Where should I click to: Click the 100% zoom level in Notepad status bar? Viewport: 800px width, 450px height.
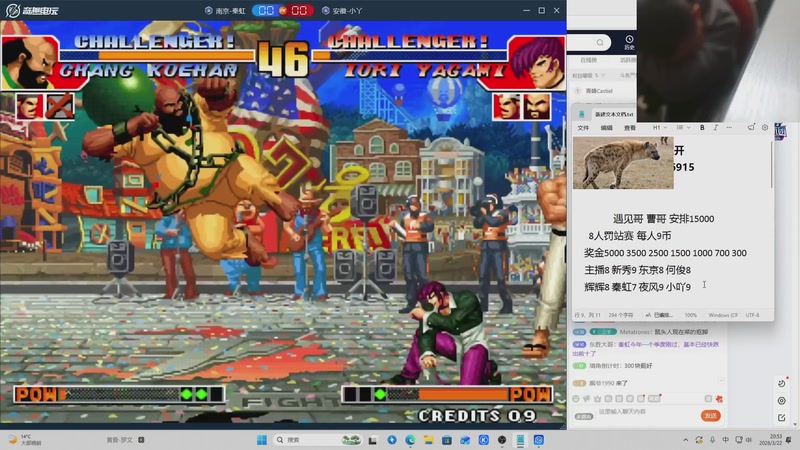click(690, 315)
